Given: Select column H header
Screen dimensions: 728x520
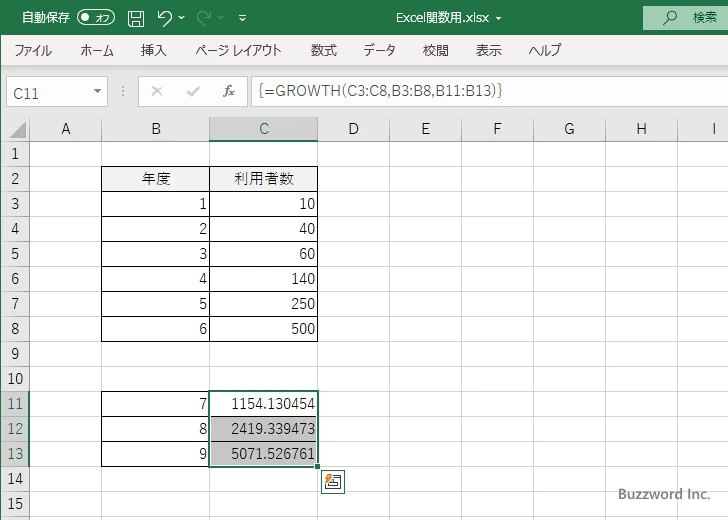Looking at the screenshot, I should click(x=641, y=129).
